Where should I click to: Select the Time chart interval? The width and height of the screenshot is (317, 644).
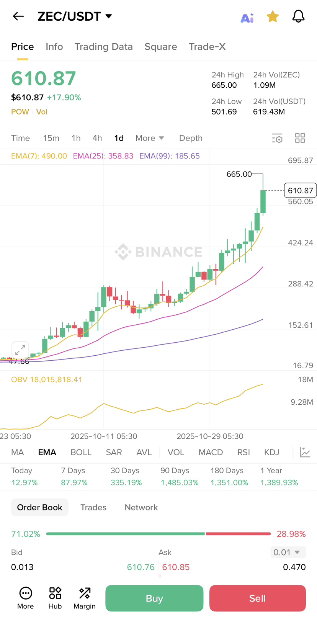(x=20, y=138)
